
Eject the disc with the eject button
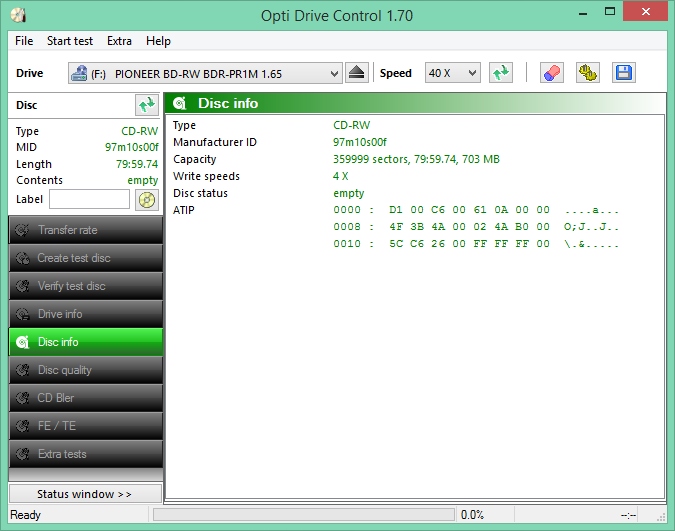click(x=356, y=73)
